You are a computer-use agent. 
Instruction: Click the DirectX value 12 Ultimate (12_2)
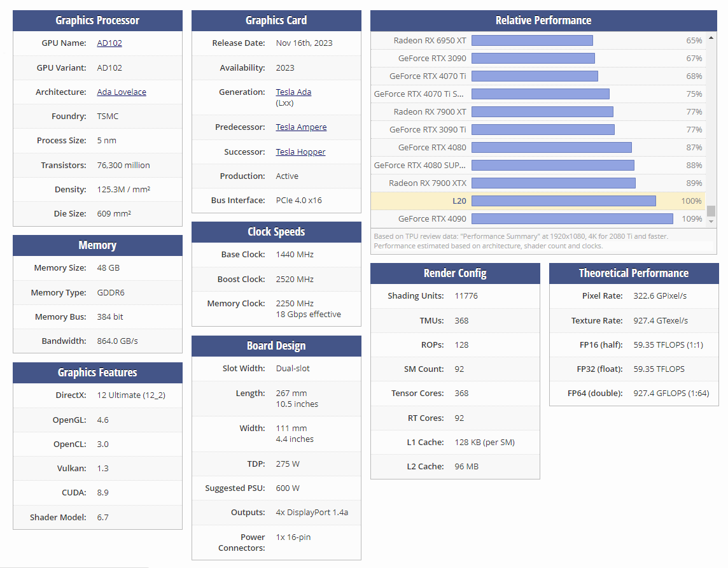coord(131,395)
